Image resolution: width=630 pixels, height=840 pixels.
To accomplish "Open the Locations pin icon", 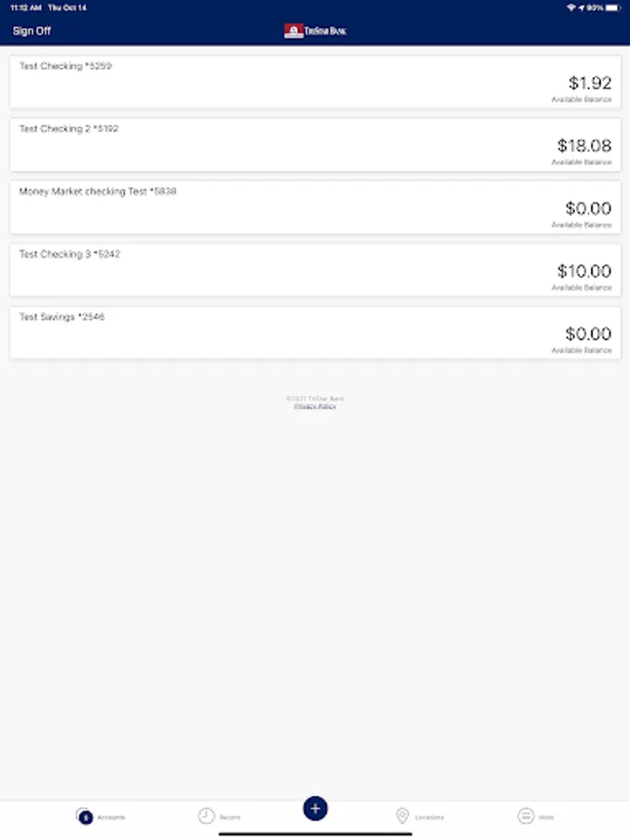I will click(x=402, y=816).
